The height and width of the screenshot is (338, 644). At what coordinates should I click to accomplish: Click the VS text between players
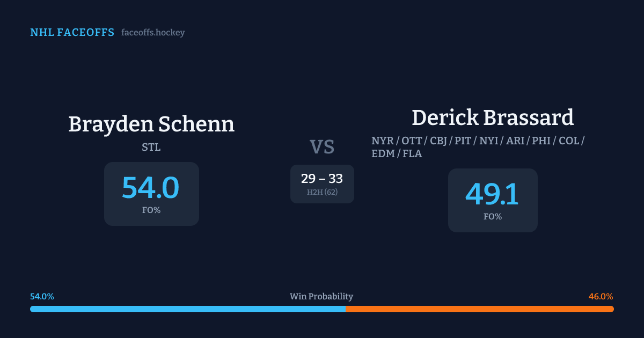coord(322,147)
